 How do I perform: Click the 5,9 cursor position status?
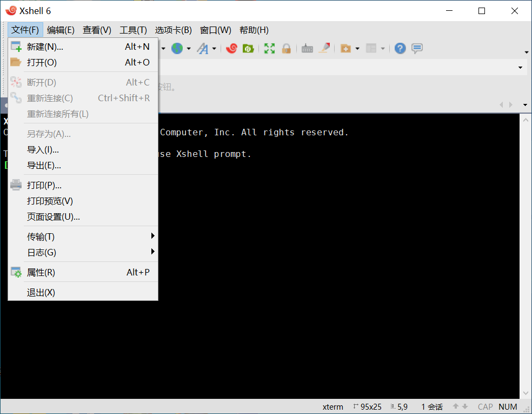399,407
